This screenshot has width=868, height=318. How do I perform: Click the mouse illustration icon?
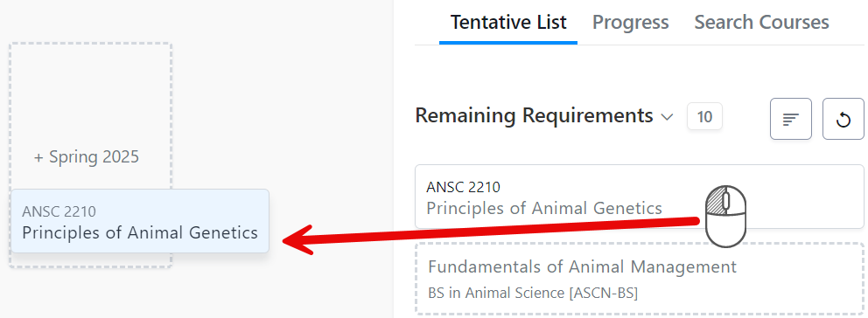point(725,217)
